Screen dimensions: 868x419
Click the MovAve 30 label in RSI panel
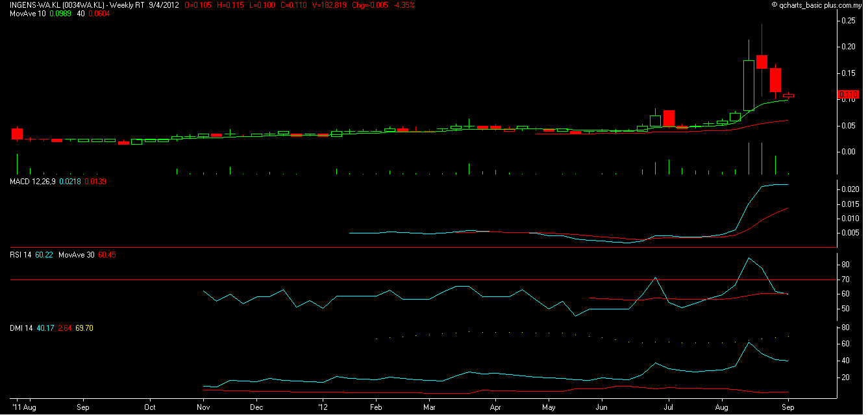tap(76, 255)
